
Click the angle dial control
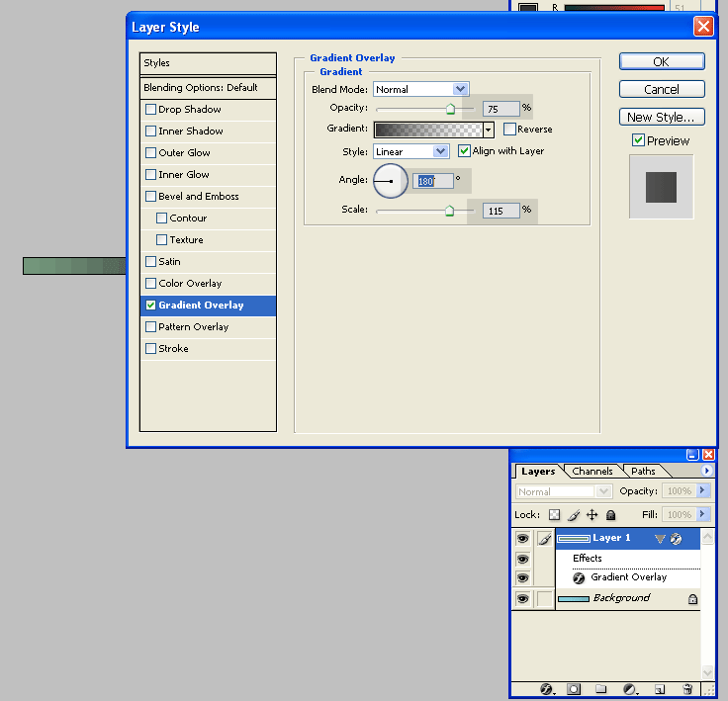(391, 181)
